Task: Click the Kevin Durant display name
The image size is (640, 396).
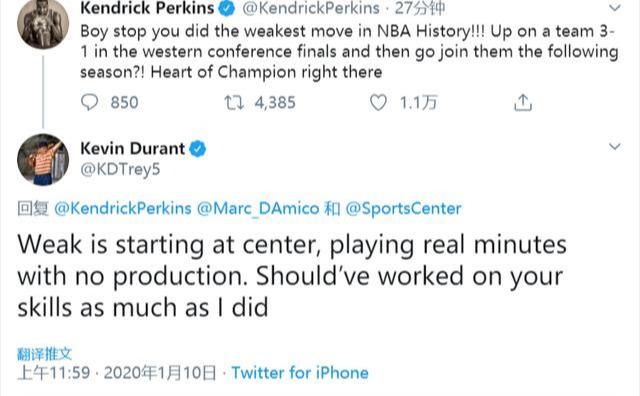Action: (133, 149)
